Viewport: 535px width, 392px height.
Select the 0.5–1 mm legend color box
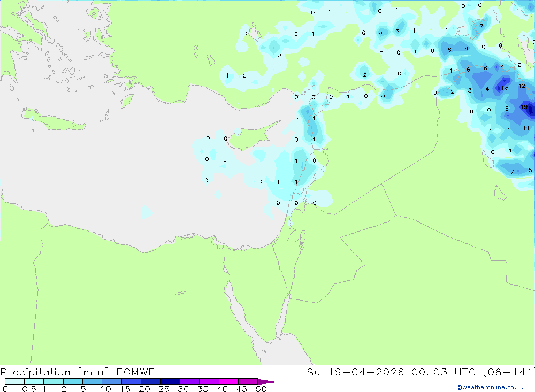pos(34,381)
